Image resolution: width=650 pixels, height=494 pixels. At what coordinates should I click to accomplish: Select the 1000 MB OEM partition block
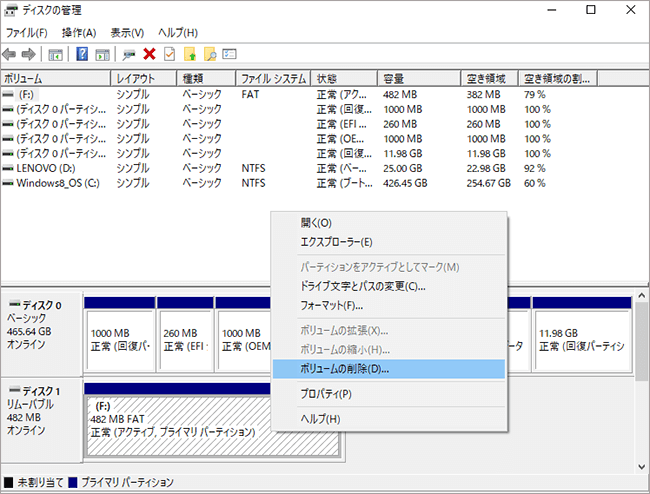[243, 334]
